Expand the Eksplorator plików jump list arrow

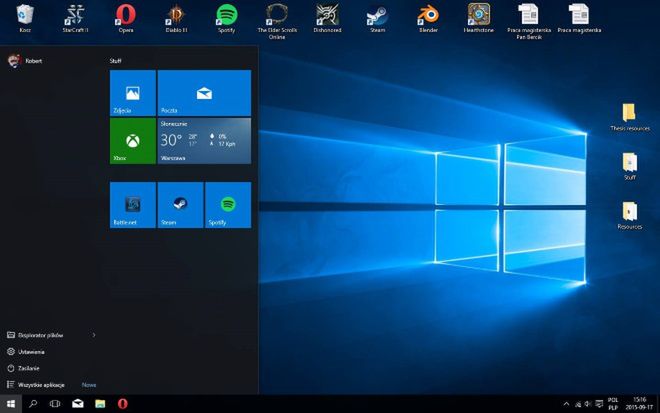[94, 335]
